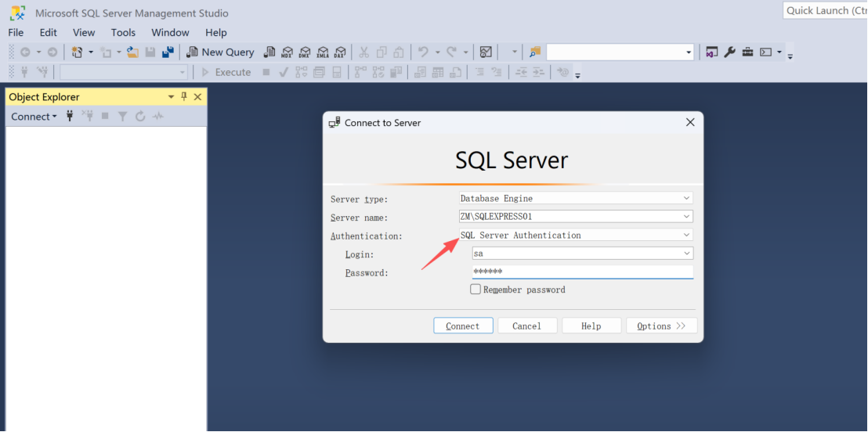Viewport: 868px width, 432px height.
Task: Click the Increase Indent icon
Action: point(539,72)
